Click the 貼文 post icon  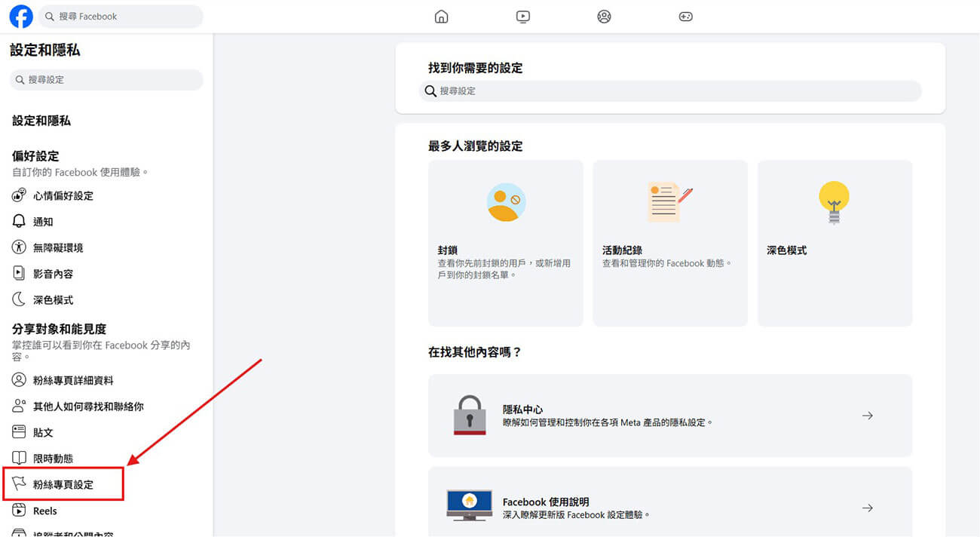tap(20, 432)
